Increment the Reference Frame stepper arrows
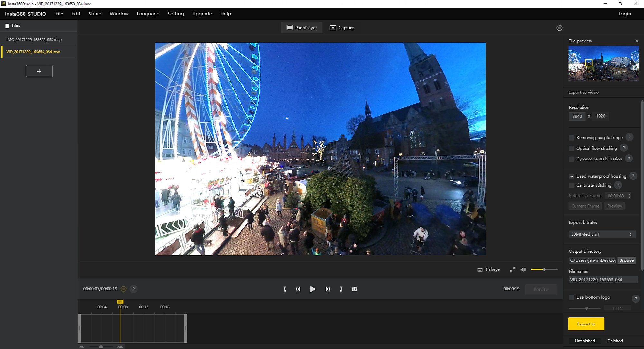The image size is (644, 349). [629, 194]
